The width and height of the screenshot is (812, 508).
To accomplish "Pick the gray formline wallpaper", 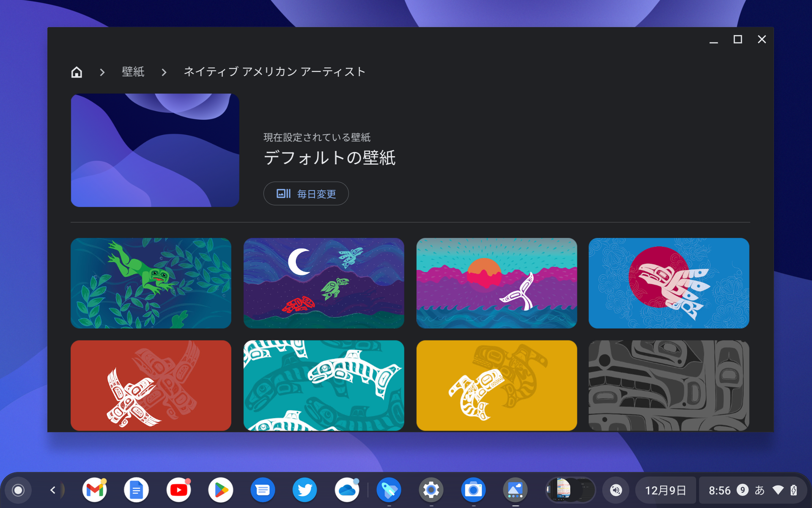I will [669, 385].
